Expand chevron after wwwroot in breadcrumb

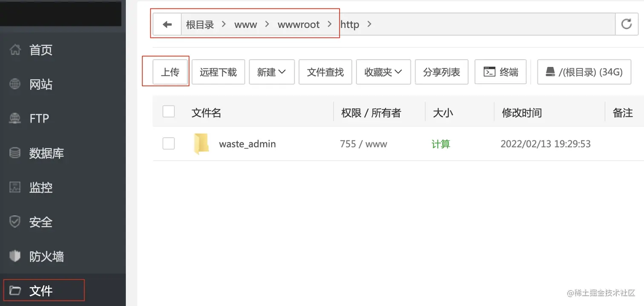pos(330,24)
